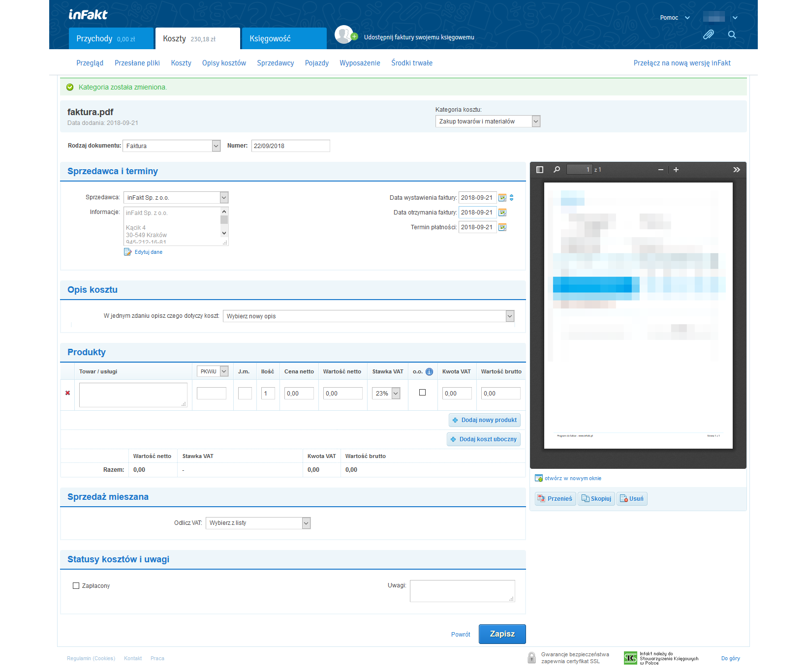
Task: Click the Usuń button
Action: pyautogui.click(x=632, y=499)
